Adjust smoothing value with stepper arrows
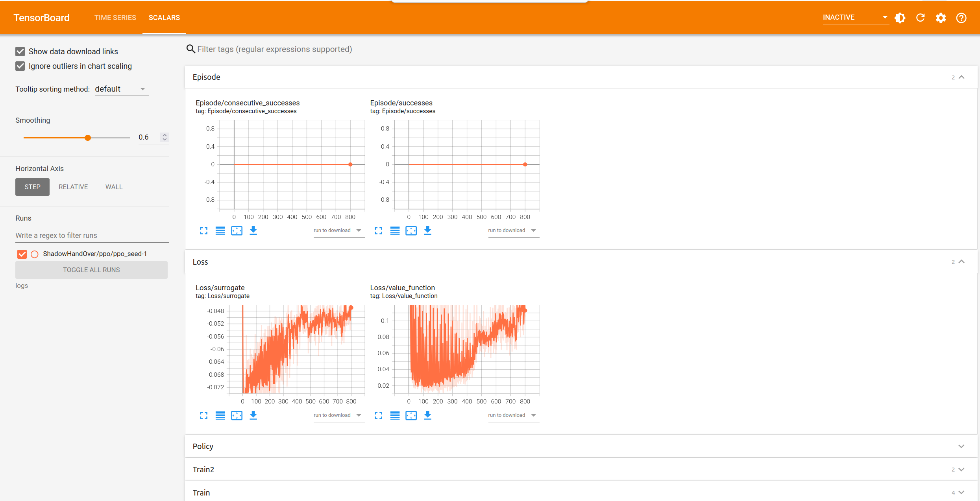Viewport: 980px width, 501px height. (165, 137)
